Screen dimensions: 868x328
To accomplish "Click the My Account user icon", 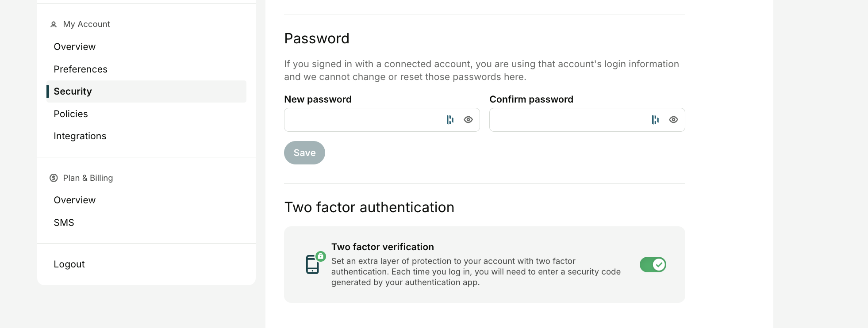I will click(54, 24).
